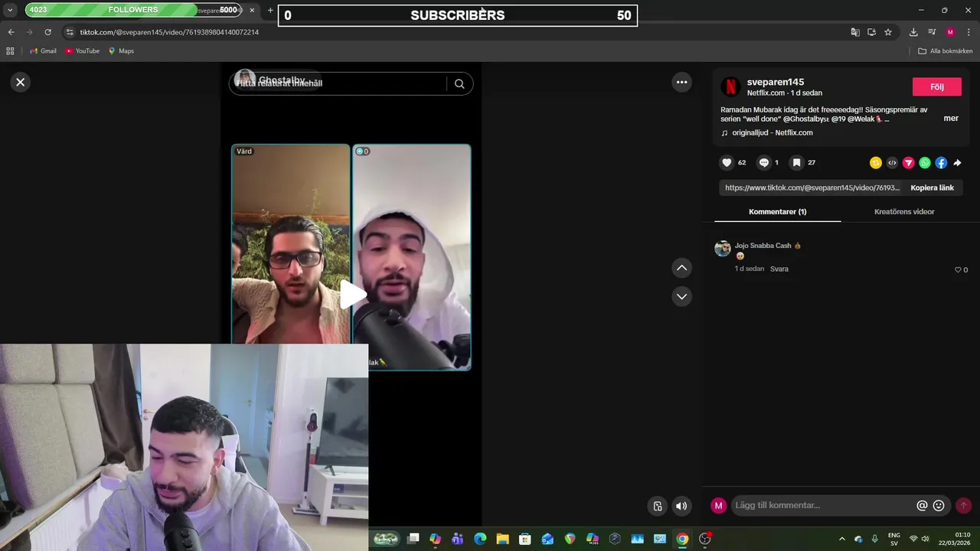Close the current browser tab
Screen dimensions: 980x551
252,10
